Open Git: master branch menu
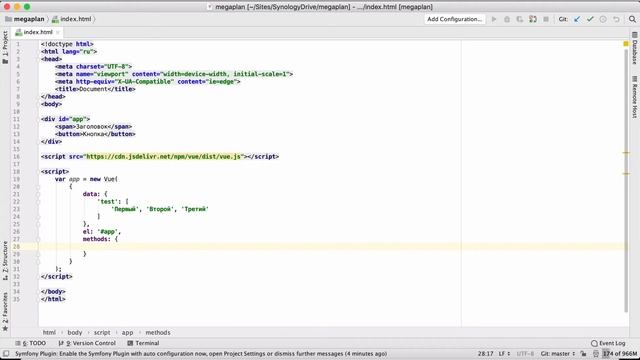Image resolution: width=640 pixels, height=360 pixels. 558,353
